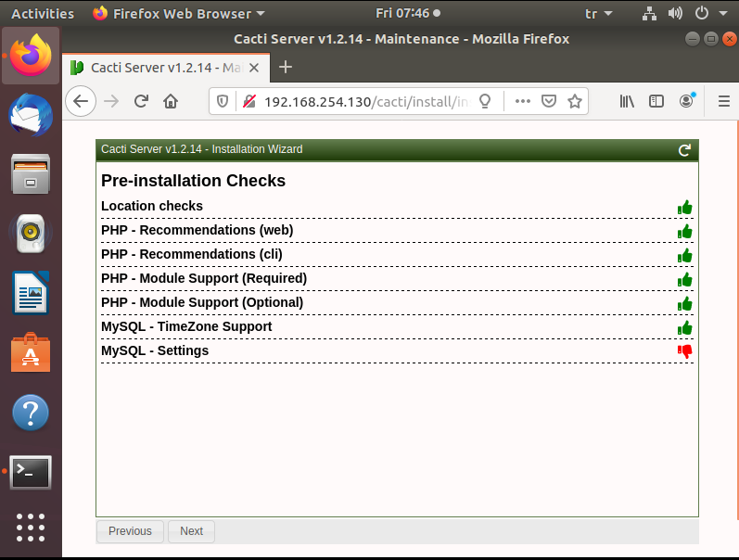Open the Firefox Library icon
Viewport: 739px width, 560px height.
[x=627, y=101]
